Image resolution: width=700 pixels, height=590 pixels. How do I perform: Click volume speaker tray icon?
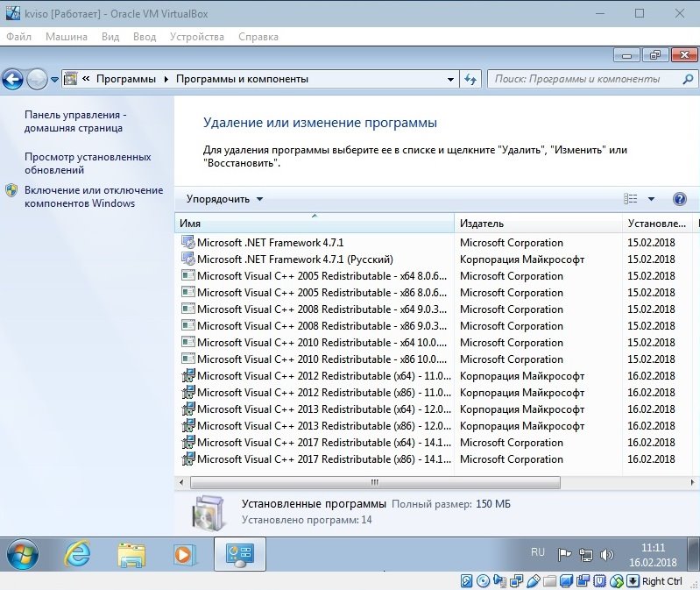click(x=606, y=555)
